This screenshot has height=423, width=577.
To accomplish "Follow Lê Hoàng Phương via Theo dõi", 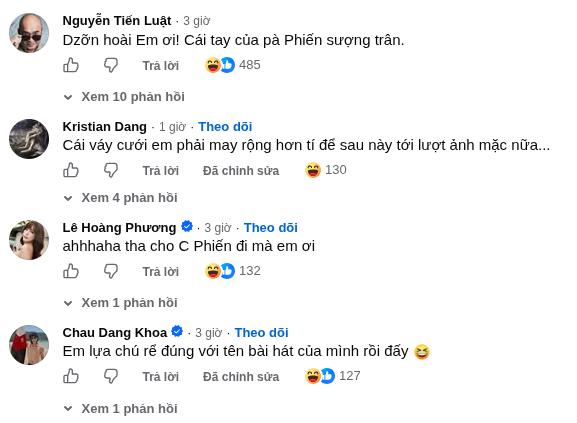I will tap(271, 228).
